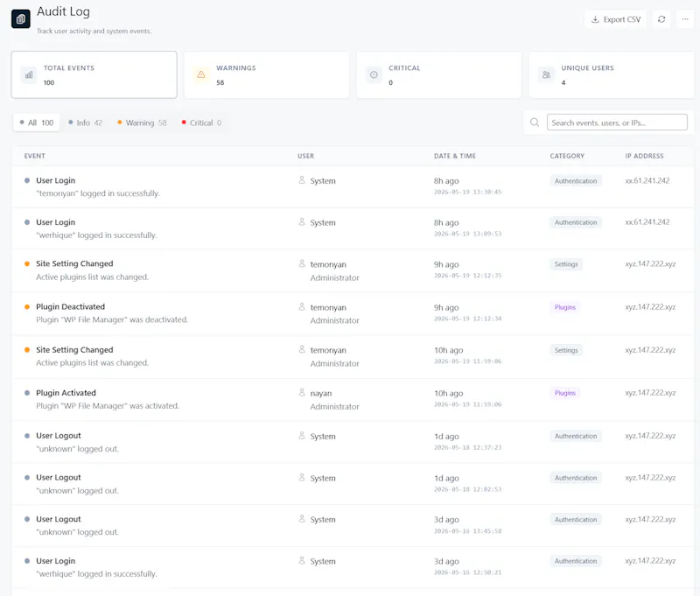Viewport: 700px width, 596px height.
Task: Select the Critical stat card
Action: point(439,74)
